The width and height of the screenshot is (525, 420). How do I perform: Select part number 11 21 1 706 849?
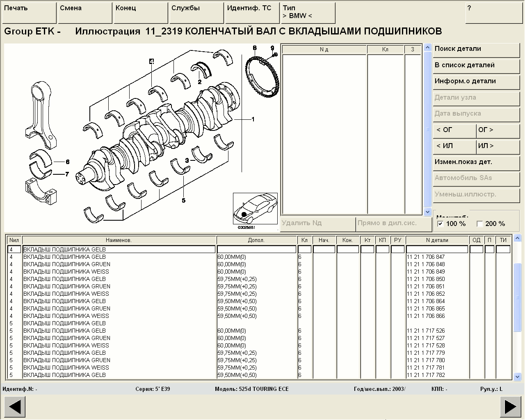(x=426, y=272)
